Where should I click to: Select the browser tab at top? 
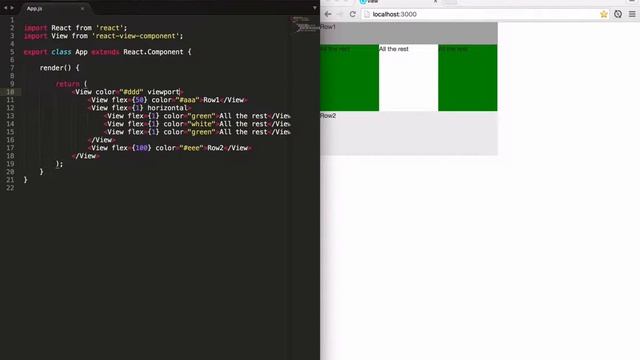(398, 2)
